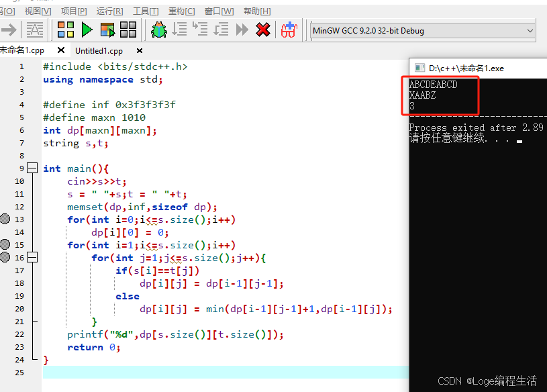Screen dimensions: 547x392
Task: Close the Untitled1.cpp tab
Action: point(140,51)
